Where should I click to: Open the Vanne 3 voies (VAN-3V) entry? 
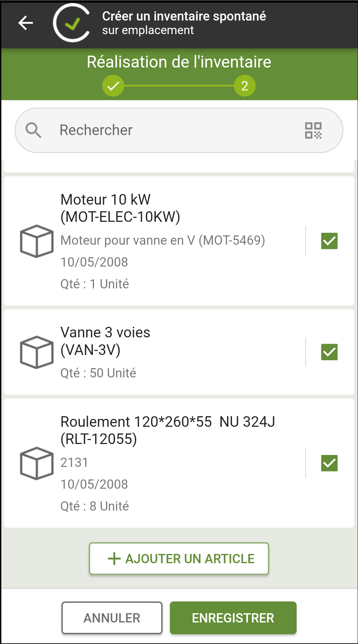(x=179, y=352)
